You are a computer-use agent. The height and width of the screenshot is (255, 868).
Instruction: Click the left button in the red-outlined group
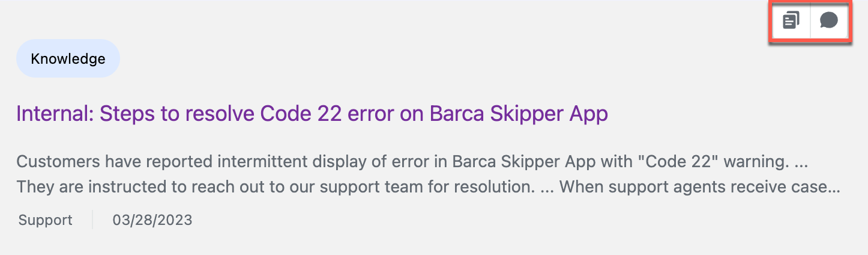(791, 22)
